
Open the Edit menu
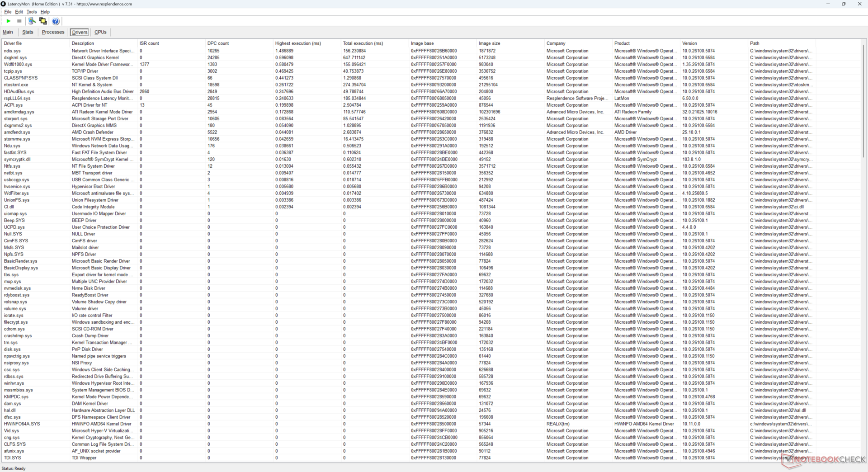point(19,12)
